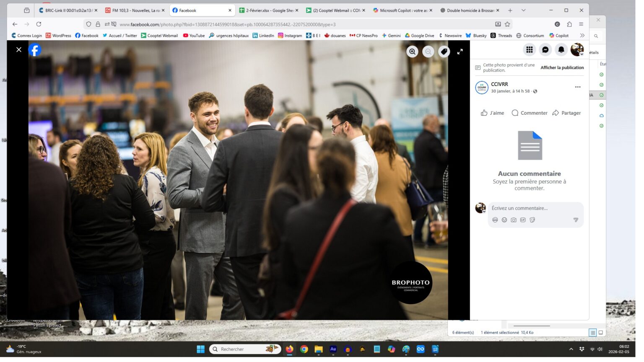Insert emoji in comment box
The width and height of the screenshot is (644, 362).
click(504, 220)
